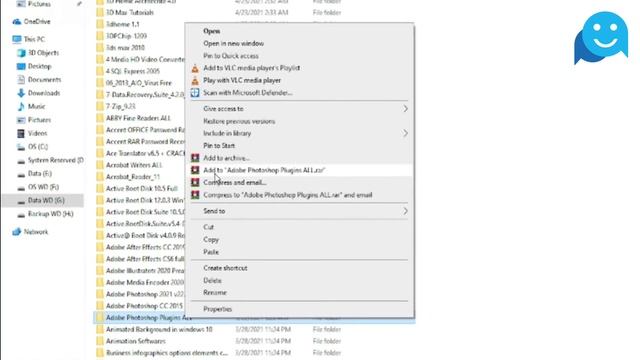Click the Desktop icon in navigation pane
Screen dimensions: 640x360
pos(21,66)
